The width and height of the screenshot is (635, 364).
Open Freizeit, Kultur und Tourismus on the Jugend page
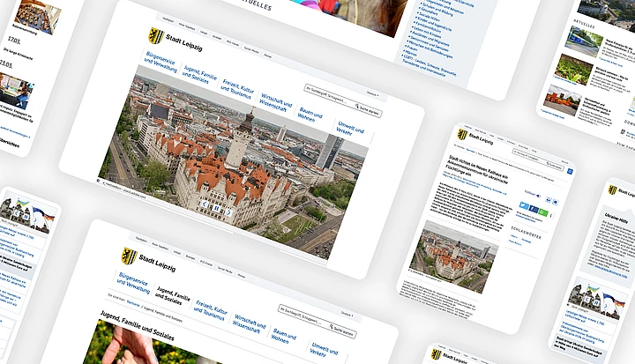[x=211, y=310]
